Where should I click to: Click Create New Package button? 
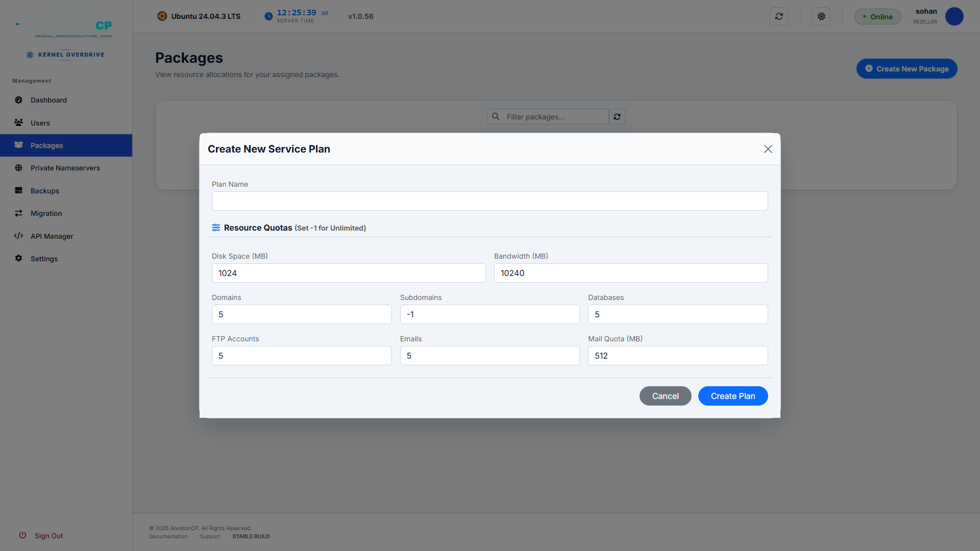(x=906, y=69)
